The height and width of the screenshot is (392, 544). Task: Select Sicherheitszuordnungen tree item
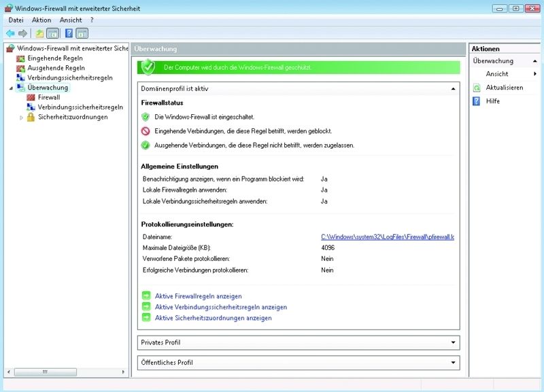pos(73,117)
